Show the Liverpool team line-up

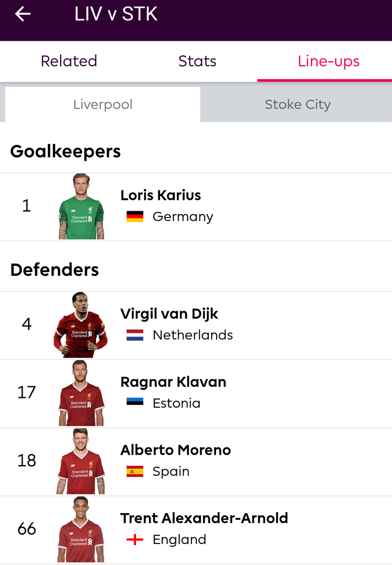tap(103, 104)
